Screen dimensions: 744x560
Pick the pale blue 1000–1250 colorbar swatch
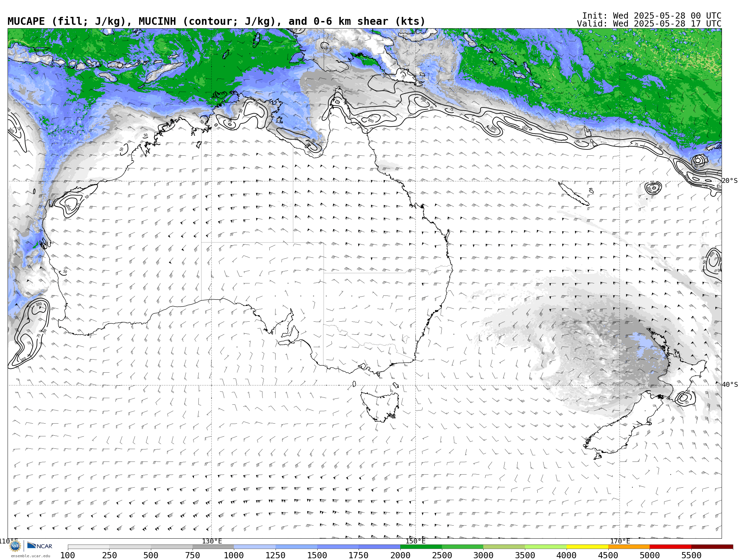pyautogui.click(x=255, y=547)
